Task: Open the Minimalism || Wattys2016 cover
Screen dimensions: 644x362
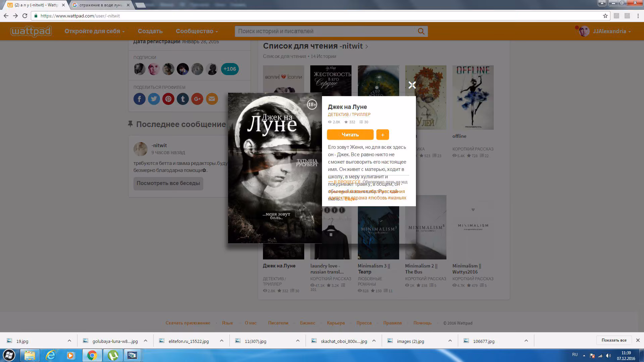Action: coord(473,227)
